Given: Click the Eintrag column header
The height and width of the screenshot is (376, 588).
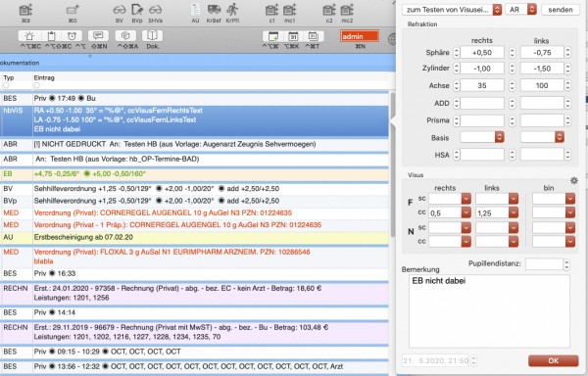Looking at the screenshot, I should [x=44, y=78].
